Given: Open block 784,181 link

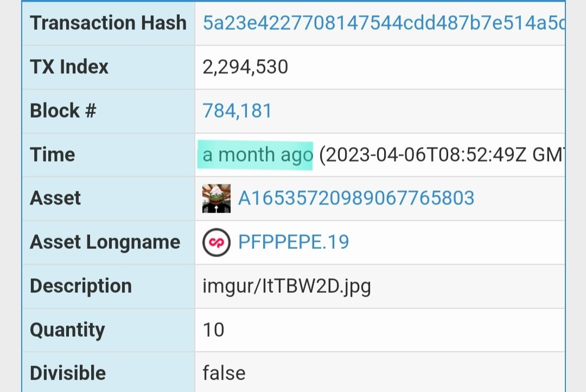Looking at the screenshot, I should [237, 111].
